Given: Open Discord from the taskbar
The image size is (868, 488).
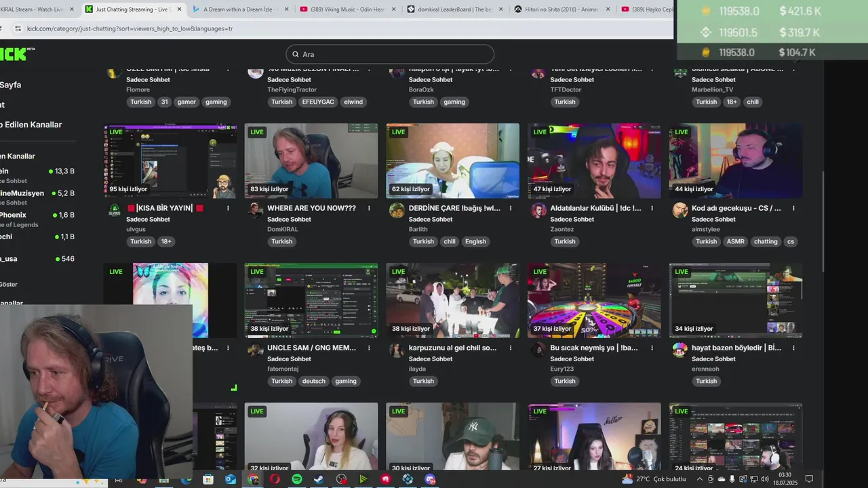Looking at the screenshot, I should pos(430,479).
